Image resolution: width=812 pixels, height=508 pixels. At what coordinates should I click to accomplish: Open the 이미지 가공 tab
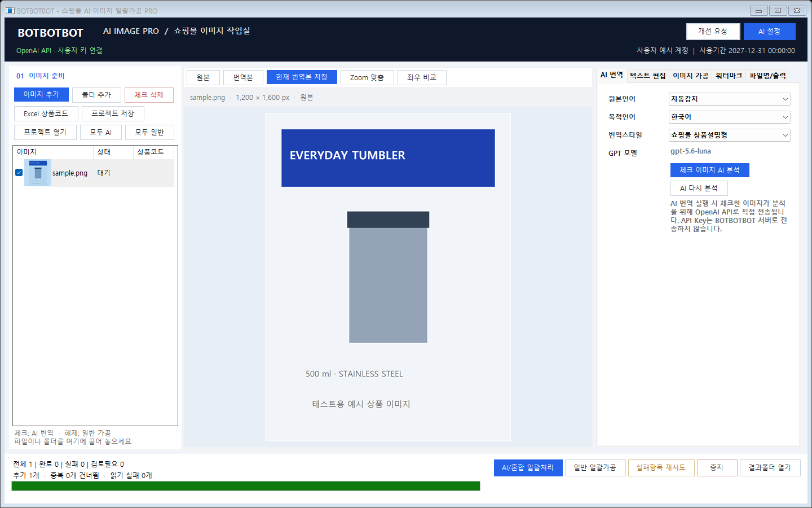point(690,76)
